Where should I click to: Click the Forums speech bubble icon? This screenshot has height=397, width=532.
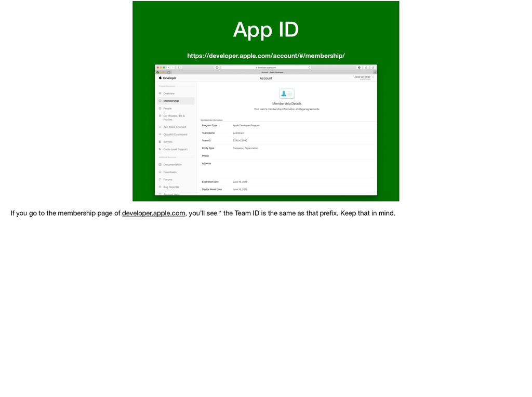pyautogui.click(x=160, y=179)
